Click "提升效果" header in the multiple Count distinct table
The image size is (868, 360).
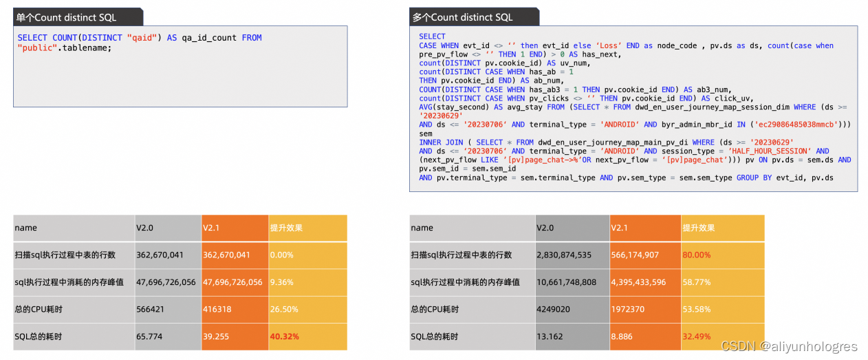(722, 228)
